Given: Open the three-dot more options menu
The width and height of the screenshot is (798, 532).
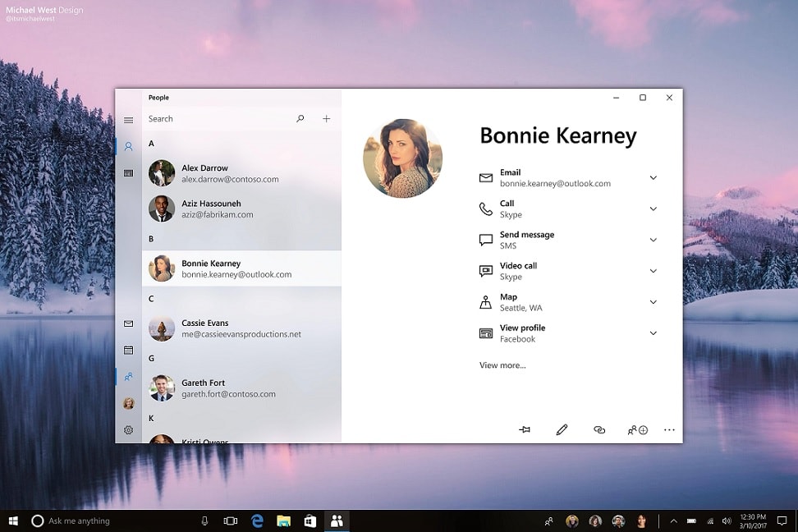Looking at the screenshot, I should pos(669,429).
